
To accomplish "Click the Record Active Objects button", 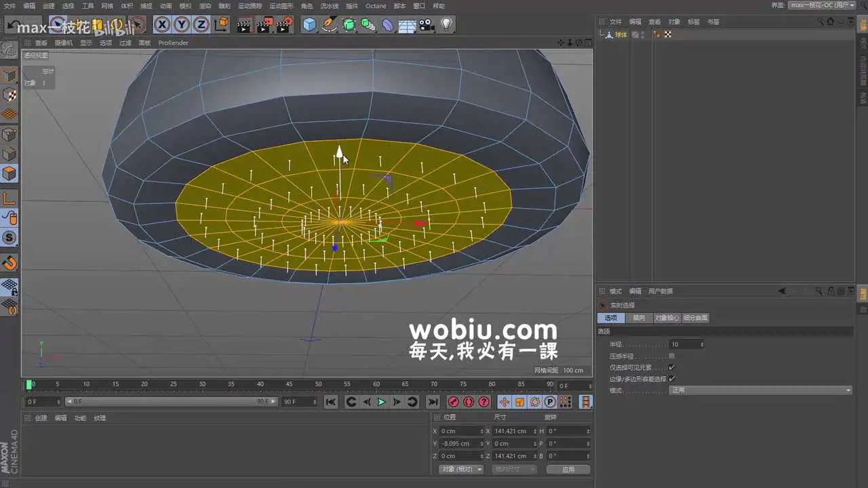I will pos(453,402).
